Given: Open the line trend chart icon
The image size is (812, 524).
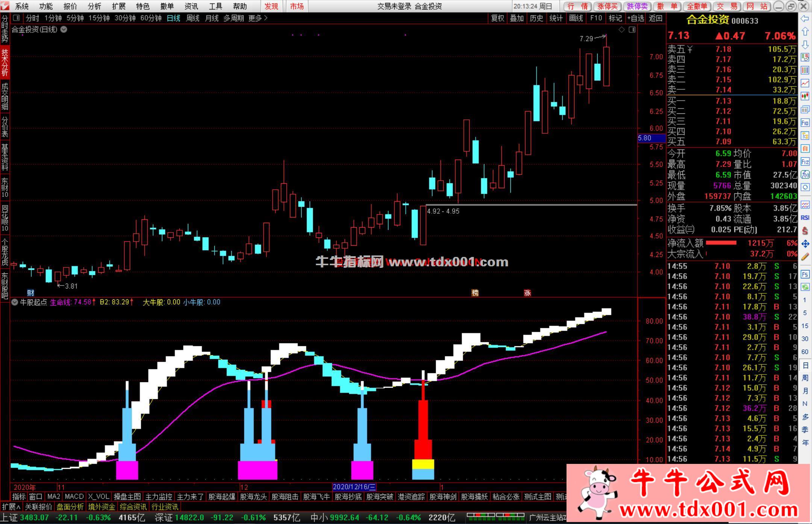Looking at the screenshot, I should coord(805,83).
